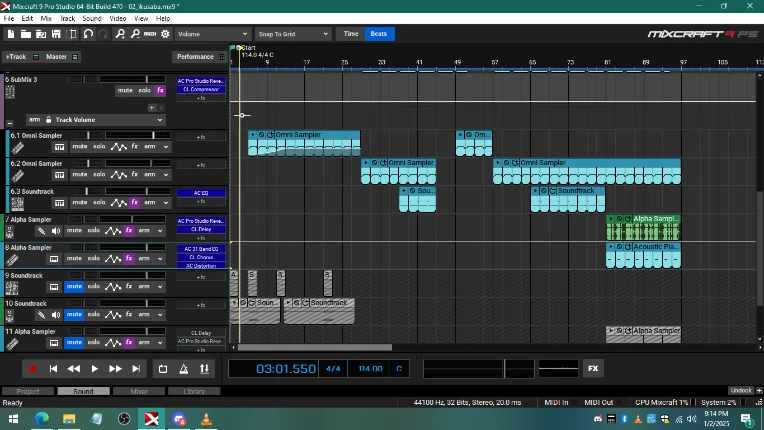The width and height of the screenshot is (764, 430).
Task: Adjust 6.1 Omni Sampler volume slider
Action: [x=138, y=135]
